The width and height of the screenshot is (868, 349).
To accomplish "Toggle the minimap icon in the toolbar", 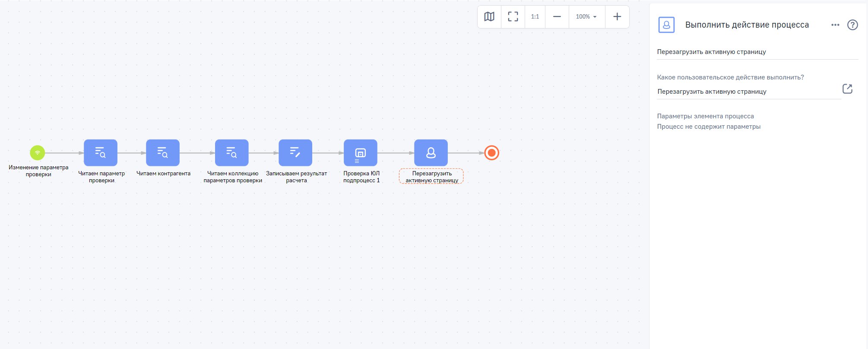I will [489, 16].
